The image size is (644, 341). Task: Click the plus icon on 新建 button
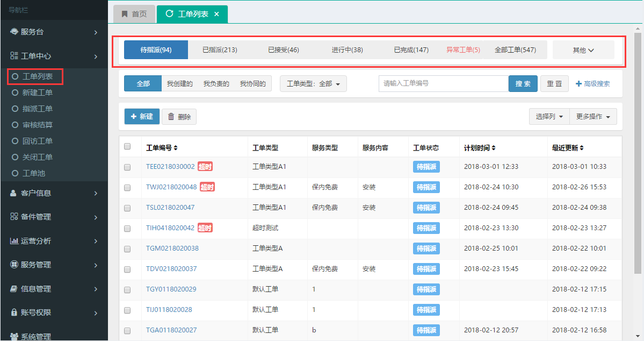134,116
